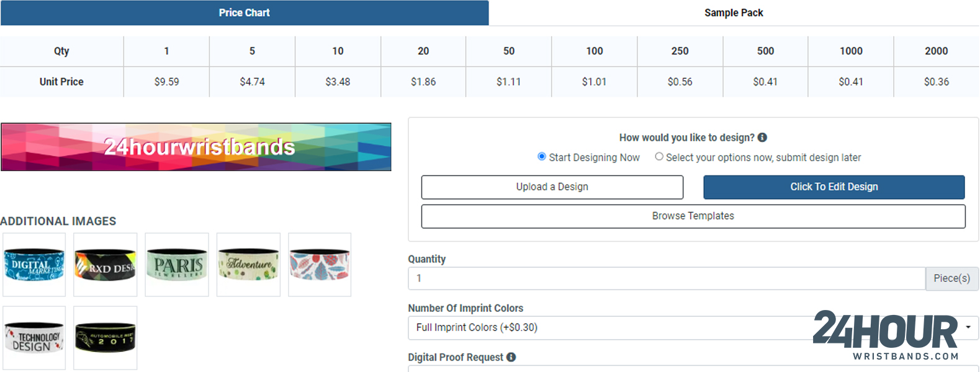Select the quantity 250 column header
980x372 pixels.
(680, 51)
